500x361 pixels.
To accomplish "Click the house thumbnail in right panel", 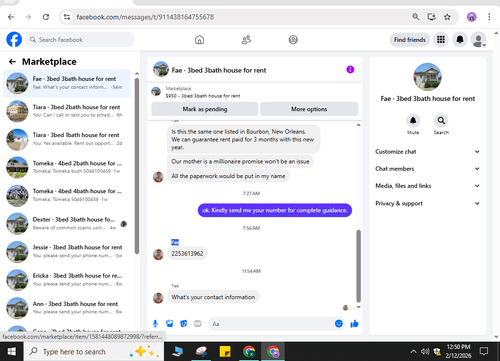I will pos(427,77).
